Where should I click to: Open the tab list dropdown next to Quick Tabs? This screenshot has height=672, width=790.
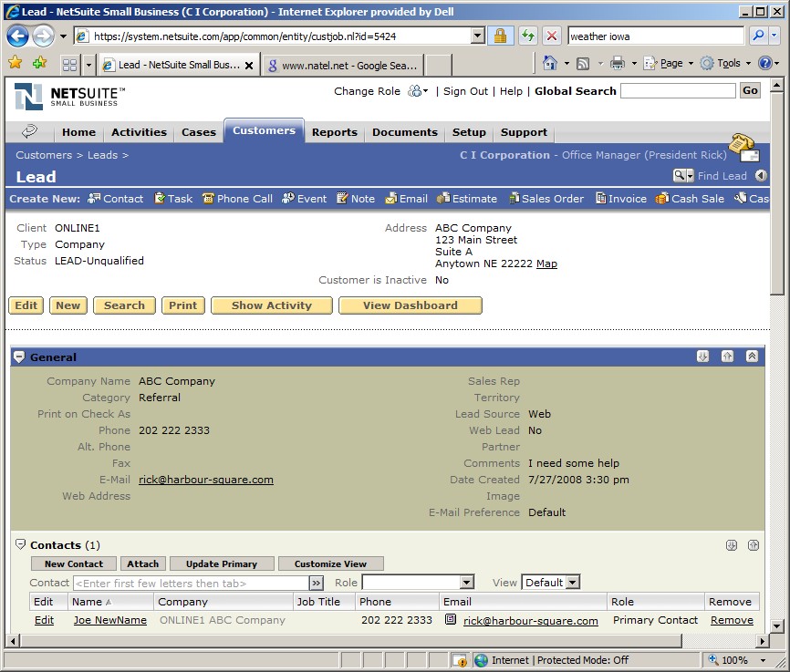click(x=88, y=65)
